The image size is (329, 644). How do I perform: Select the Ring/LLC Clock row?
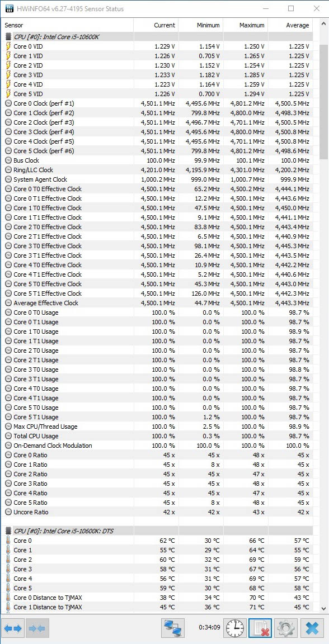[156, 169]
